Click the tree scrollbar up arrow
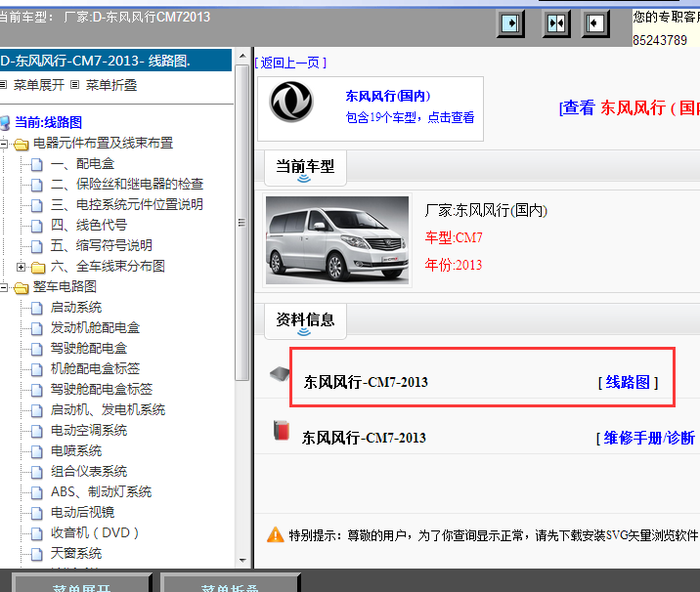 [242, 56]
